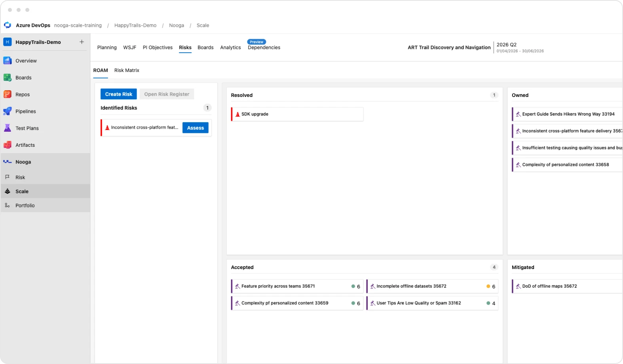
Task: Click the Scale breadcrumb link
Action: pyautogui.click(x=203, y=25)
